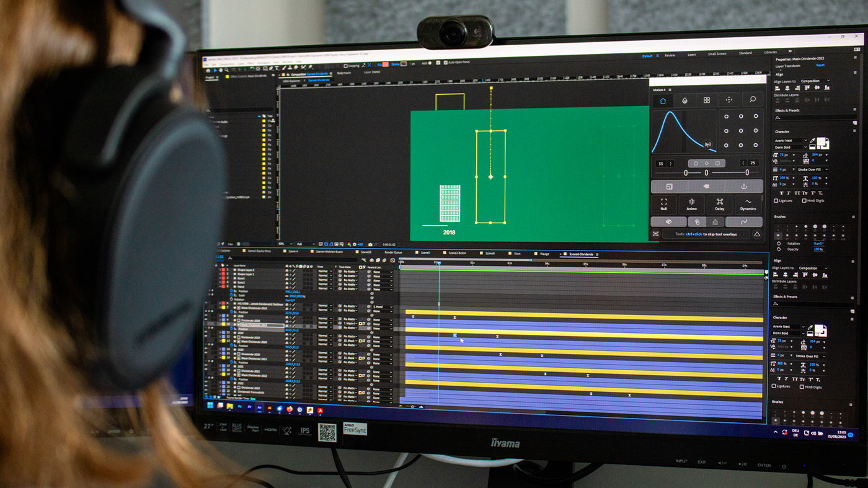Toggle the Ligatures checkbox in upper Character panel
This screenshot has width=868, height=488.
pyautogui.click(x=776, y=201)
